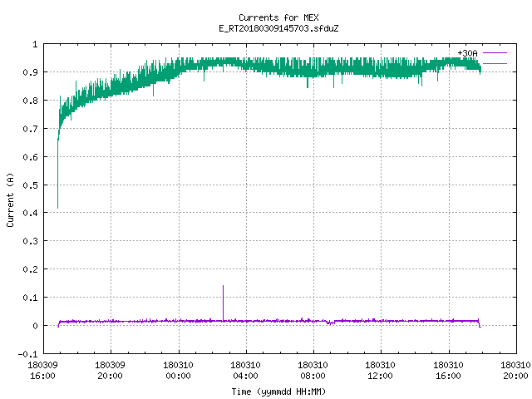Click the y-axis tick label '0.1'
The height and width of the screenshot is (399, 532).
(30, 298)
